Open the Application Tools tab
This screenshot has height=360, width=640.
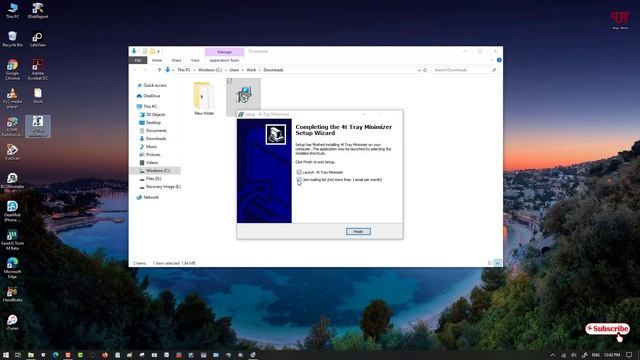[x=224, y=60]
